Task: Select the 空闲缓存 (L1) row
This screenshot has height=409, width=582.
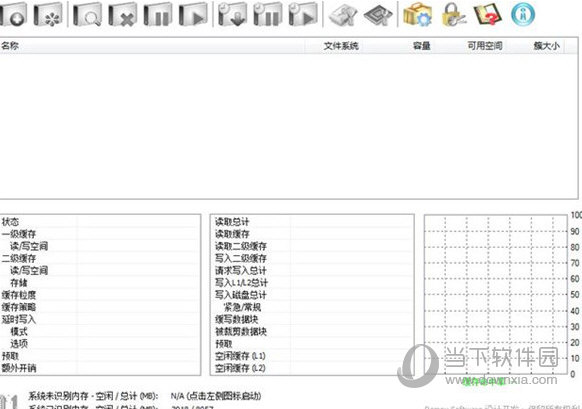Action: (x=313, y=356)
